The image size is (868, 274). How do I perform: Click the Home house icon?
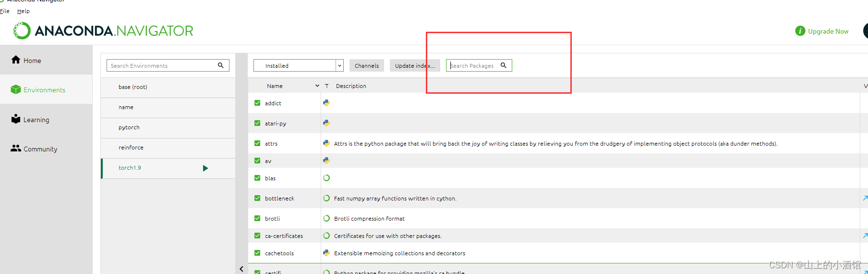coord(16,60)
